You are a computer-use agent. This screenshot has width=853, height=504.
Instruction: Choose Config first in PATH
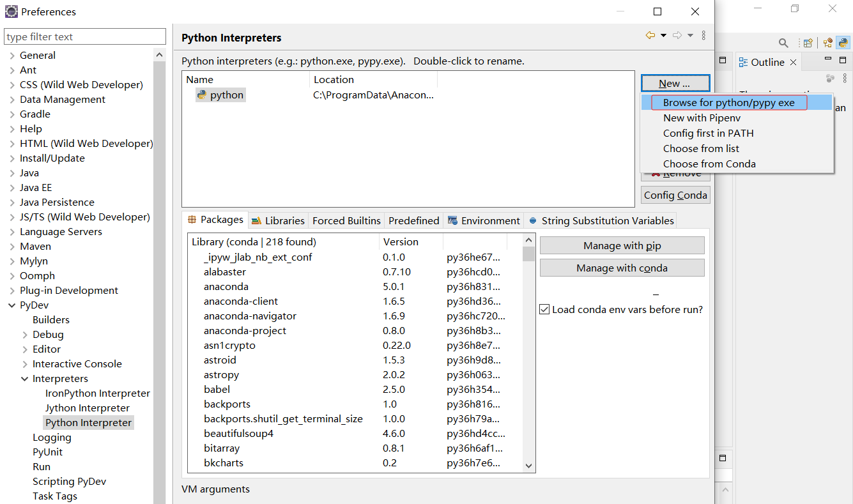[737, 133]
